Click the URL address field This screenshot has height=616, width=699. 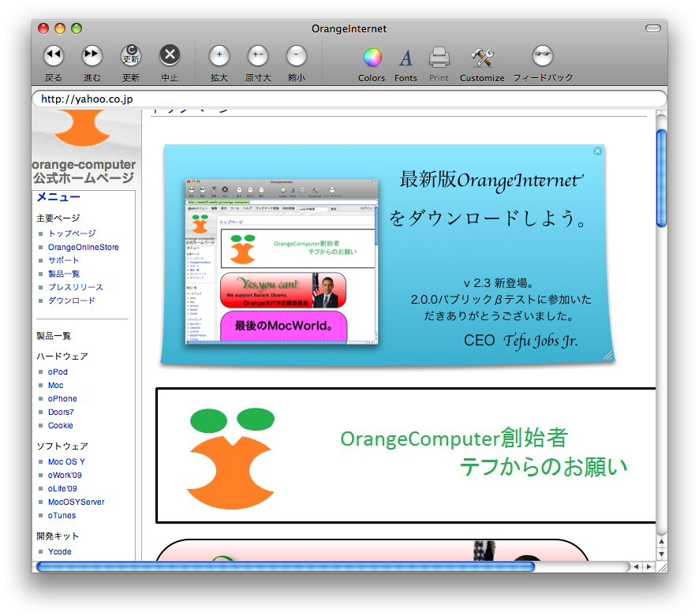pyautogui.click(x=349, y=99)
